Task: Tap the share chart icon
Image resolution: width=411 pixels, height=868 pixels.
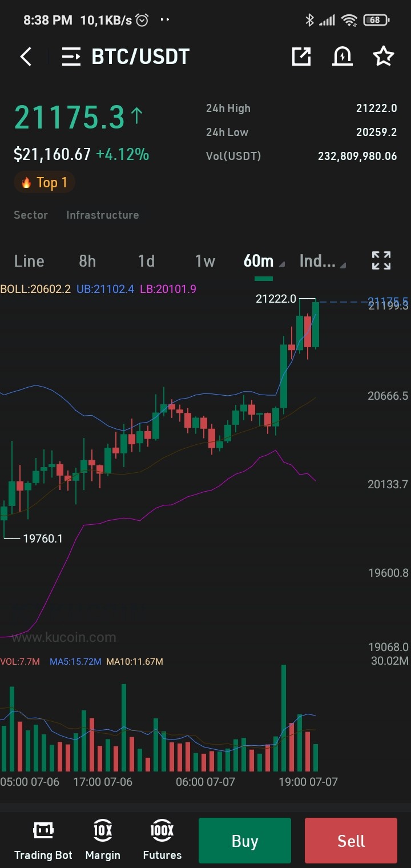Action: click(301, 56)
